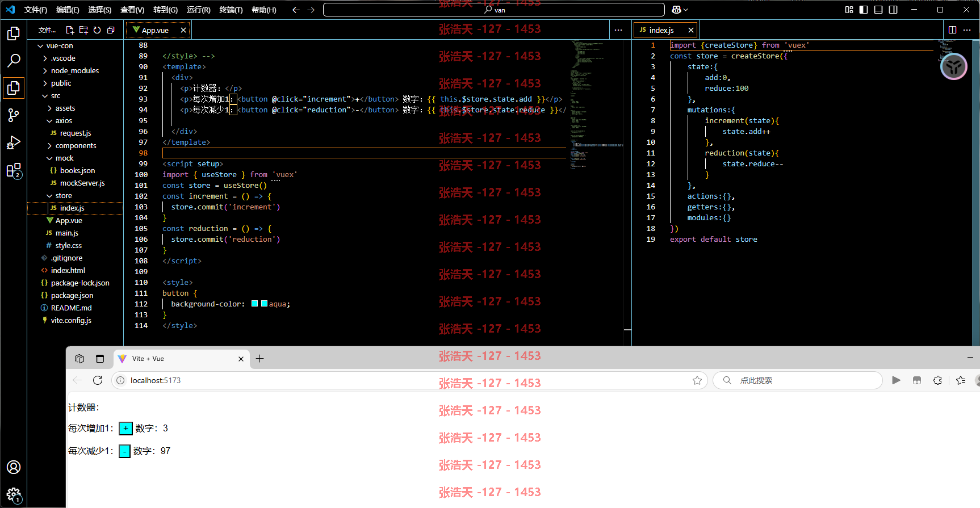Image resolution: width=980 pixels, height=508 pixels.
Task: Collapse all folders in explorer
Action: coord(111,30)
